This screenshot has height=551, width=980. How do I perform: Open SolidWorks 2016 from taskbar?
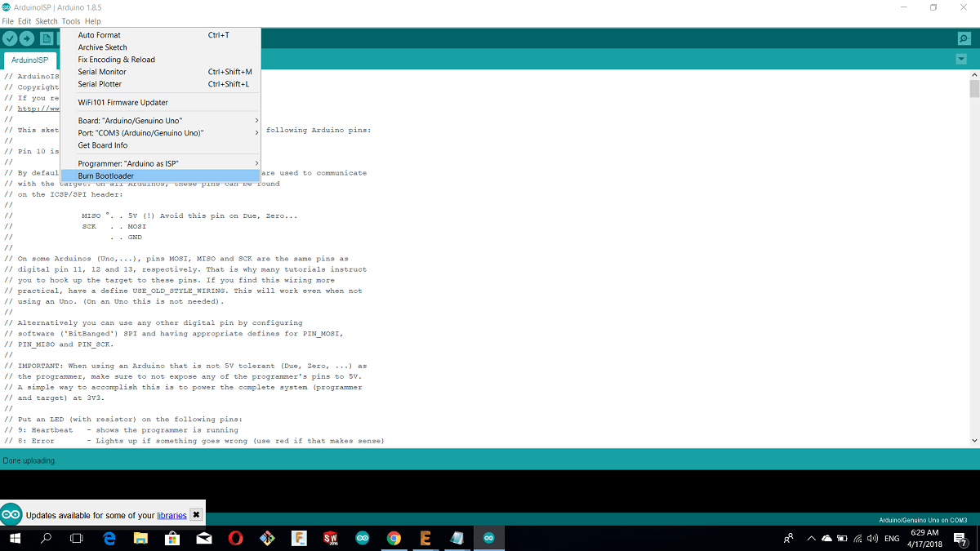[x=330, y=538]
